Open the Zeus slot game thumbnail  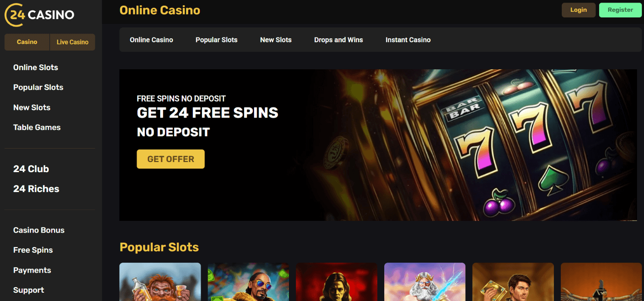[x=425, y=282]
